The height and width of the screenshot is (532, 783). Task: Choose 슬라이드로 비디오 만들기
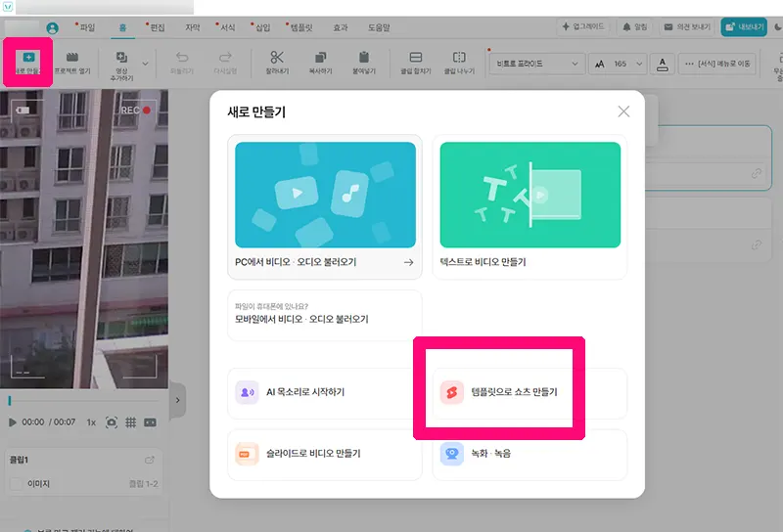click(325, 455)
